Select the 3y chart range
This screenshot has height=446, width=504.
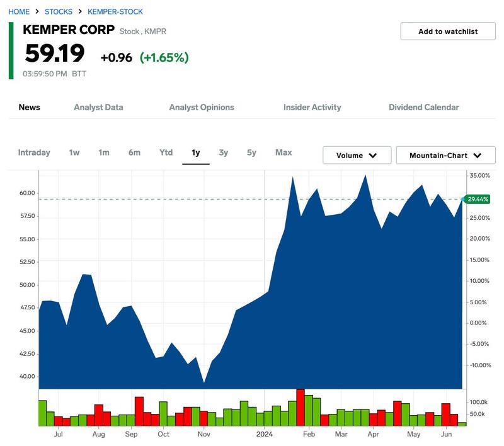224,152
